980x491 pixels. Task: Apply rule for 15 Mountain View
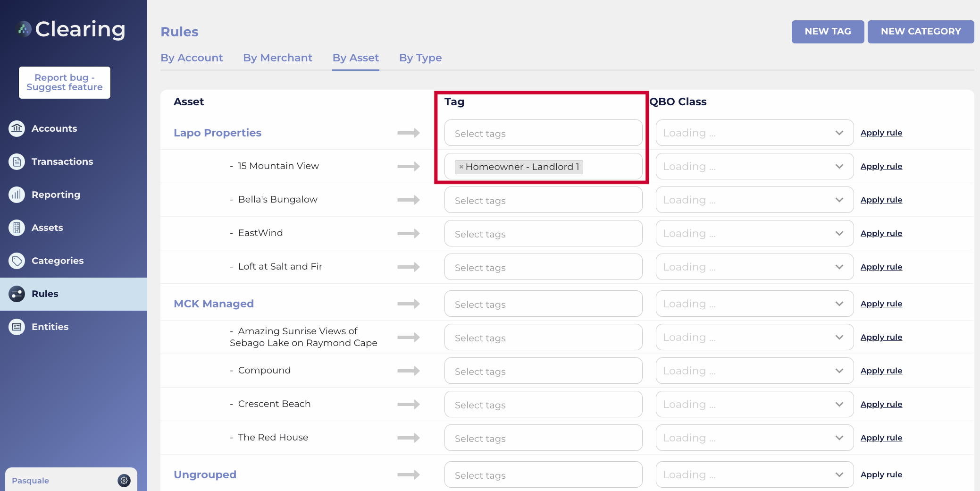click(x=881, y=166)
